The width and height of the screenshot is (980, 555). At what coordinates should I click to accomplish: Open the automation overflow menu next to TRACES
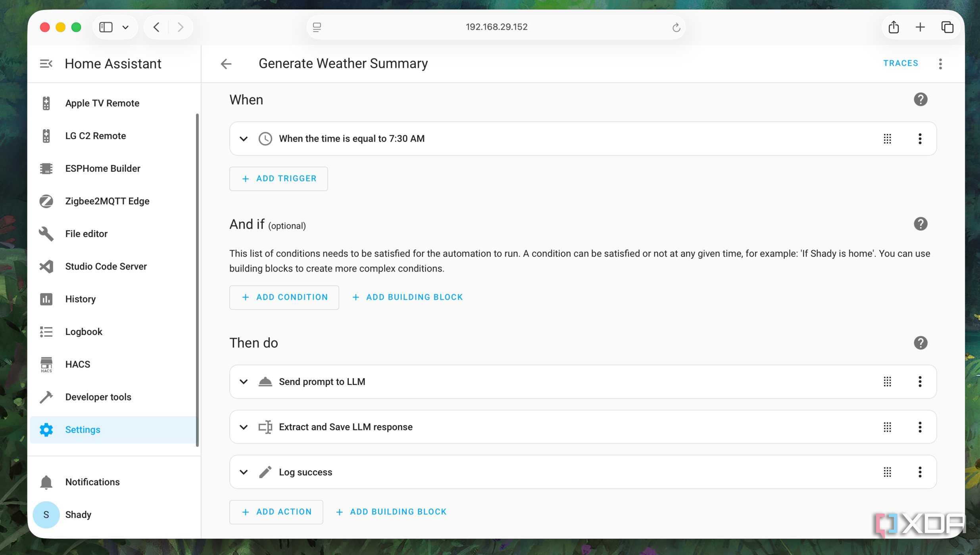[940, 63]
